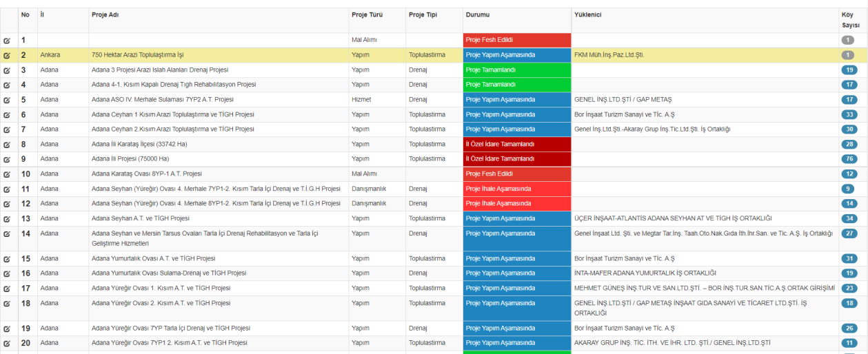The width and height of the screenshot is (868, 354).
Task: Select the 750 Hektar Arazi Toplulaştırma İşi project name
Action: [137, 55]
